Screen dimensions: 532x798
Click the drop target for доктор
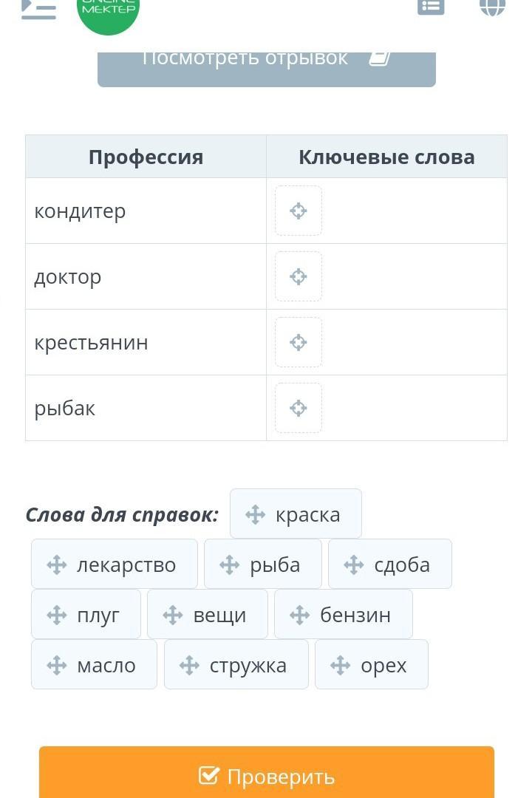(x=299, y=277)
